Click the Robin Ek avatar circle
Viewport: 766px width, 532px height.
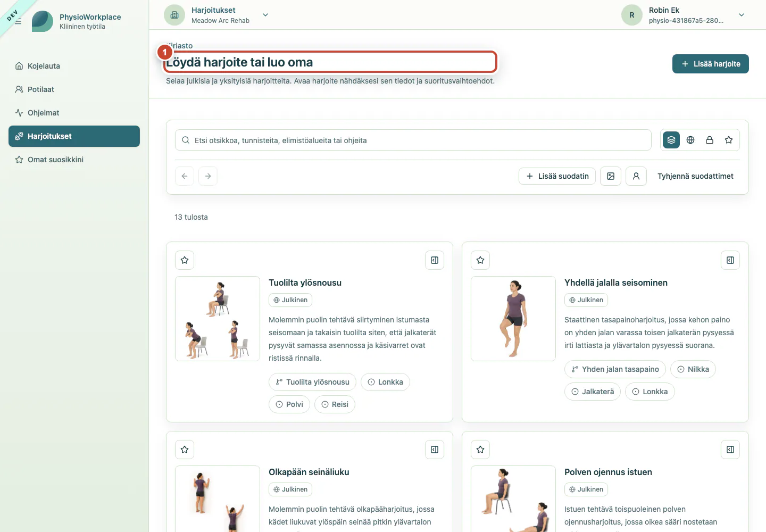coord(632,15)
